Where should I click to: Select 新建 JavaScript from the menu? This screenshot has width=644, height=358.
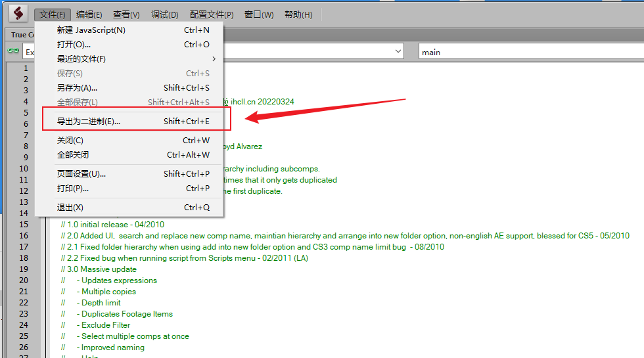click(91, 30)
